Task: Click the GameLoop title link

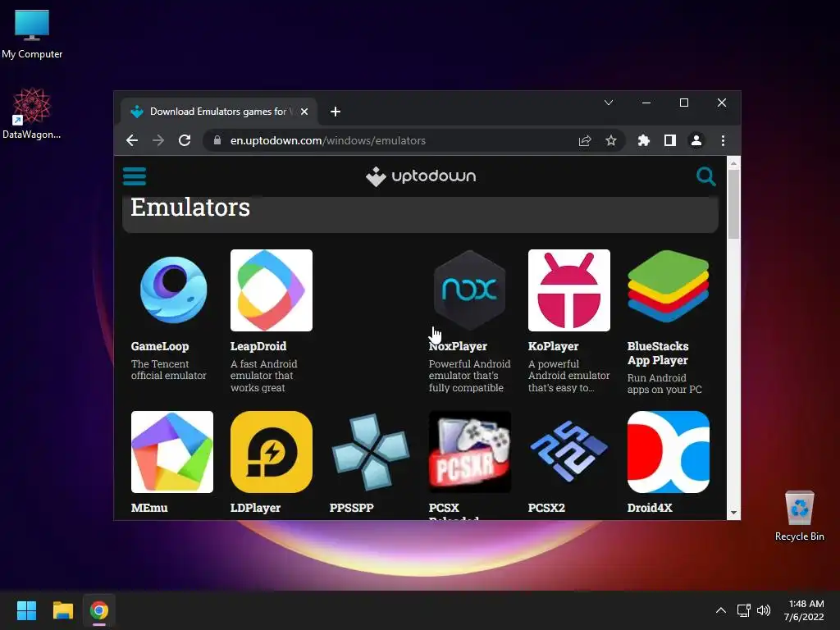Action: coord(160,346)
